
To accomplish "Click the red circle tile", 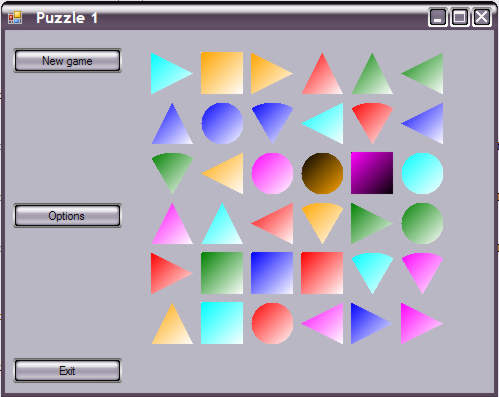I will point(272,323).
